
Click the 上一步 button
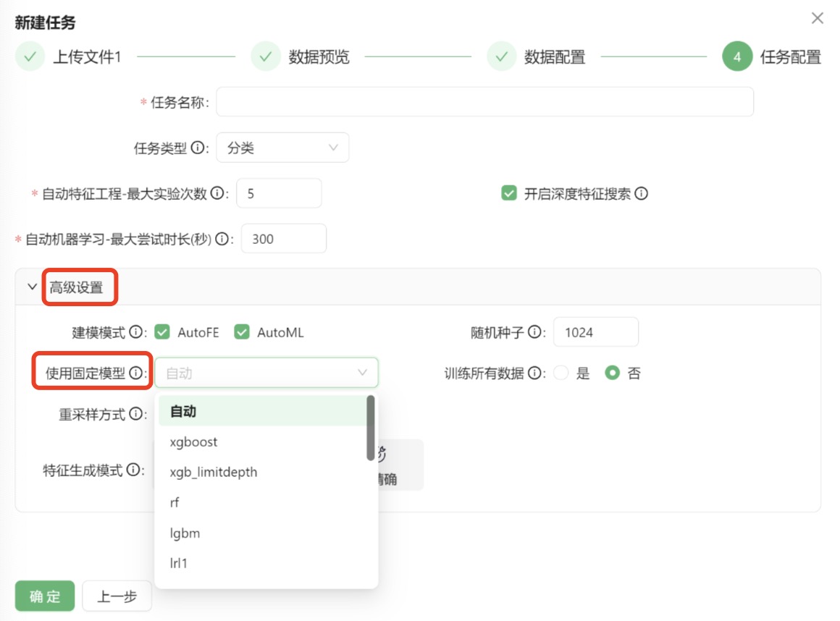(x=117, y=596)
